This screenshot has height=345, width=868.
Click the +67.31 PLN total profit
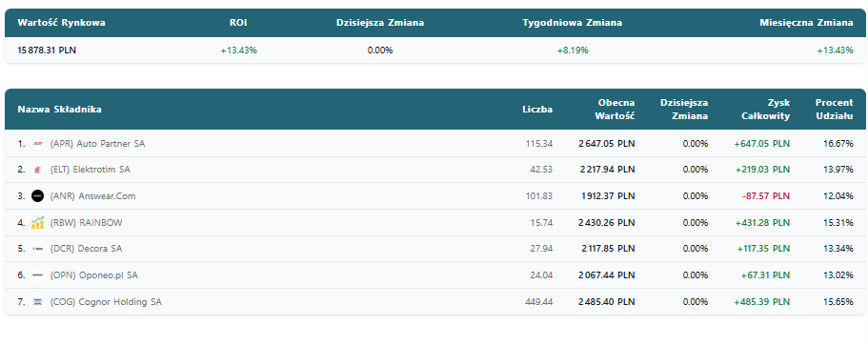[x=766, y=275]
